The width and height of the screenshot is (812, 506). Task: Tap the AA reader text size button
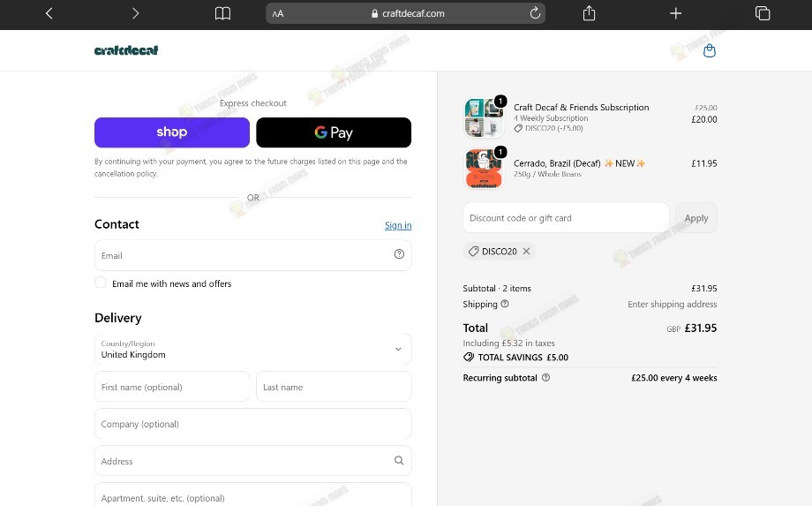pos(278,14)
